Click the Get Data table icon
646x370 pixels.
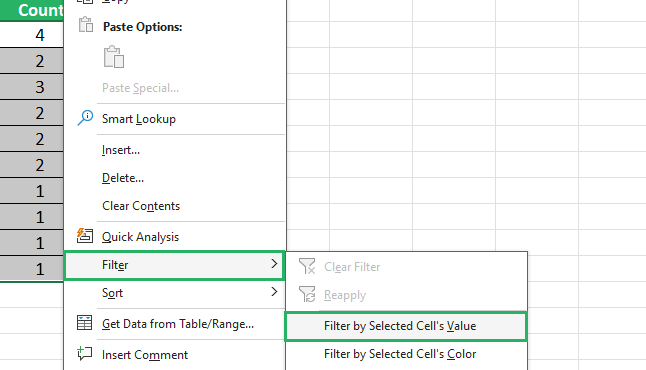(x=84, y=323)
